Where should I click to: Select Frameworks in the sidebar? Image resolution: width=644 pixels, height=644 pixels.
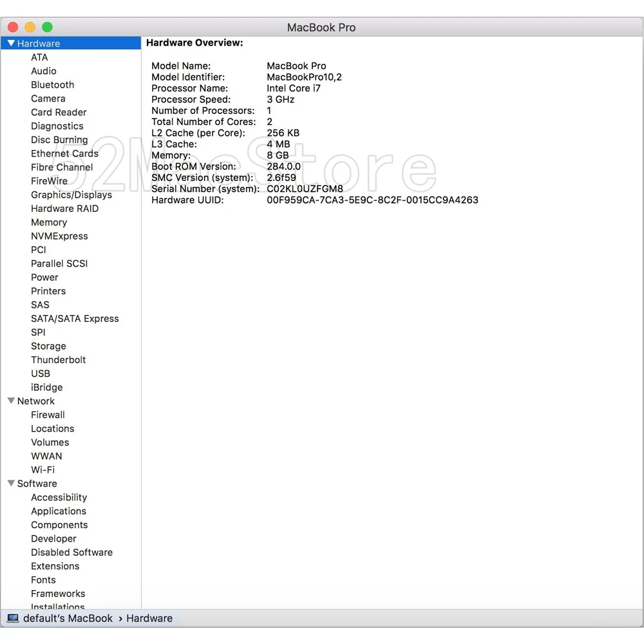point(58,594)
